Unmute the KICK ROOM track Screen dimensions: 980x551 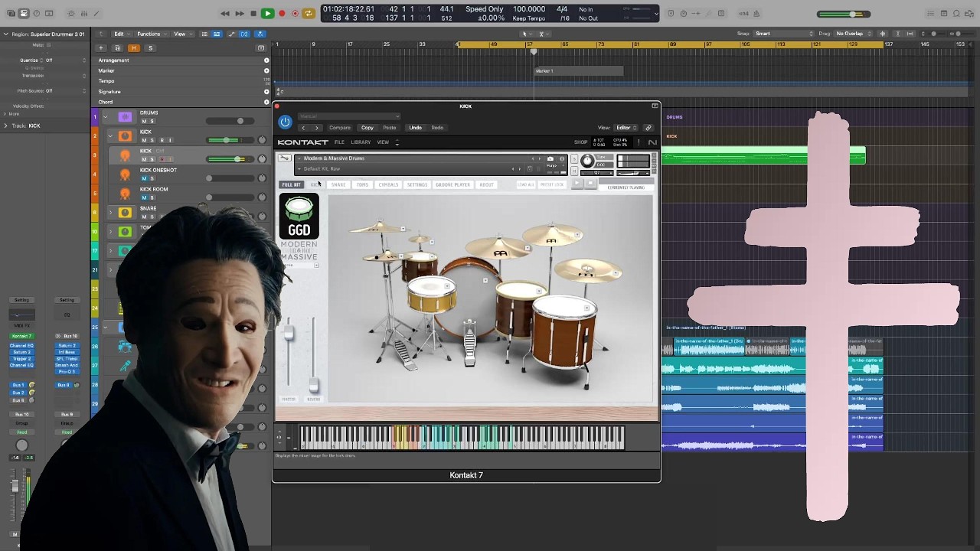pyautogui.click(x=144, y=197)
